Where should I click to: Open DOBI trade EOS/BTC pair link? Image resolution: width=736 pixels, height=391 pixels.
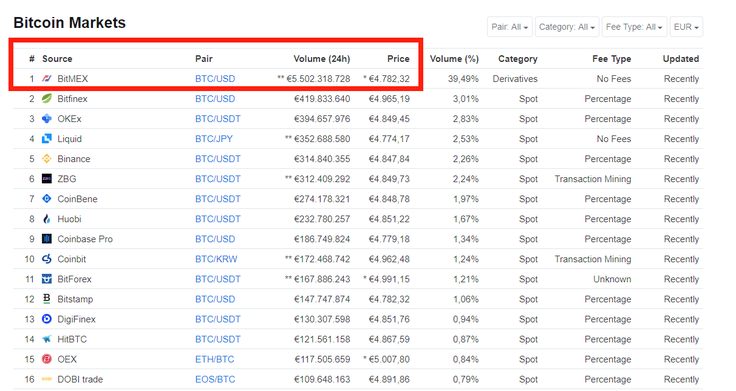click(x=215, y=379)
